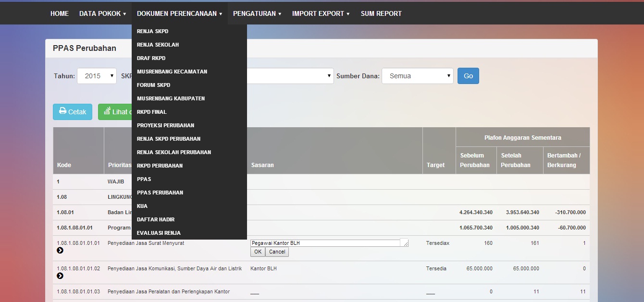Click the Go button
Viewport: 644px width, 302px height.
pyautogui.click(x=468, y=76)
